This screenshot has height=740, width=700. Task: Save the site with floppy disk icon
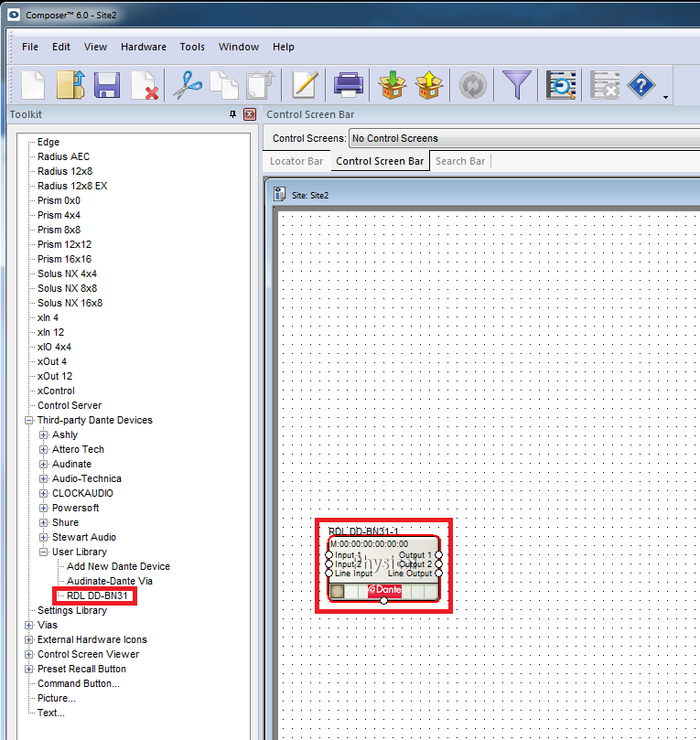click(x=107, y=85)
